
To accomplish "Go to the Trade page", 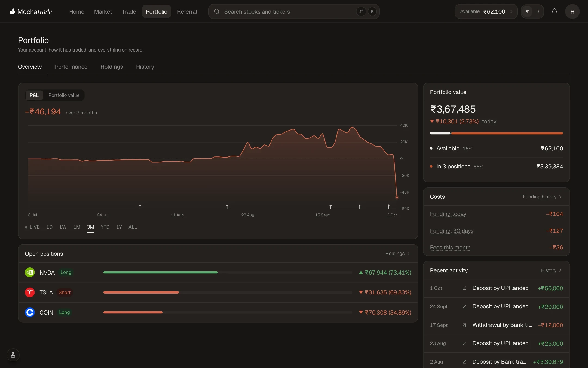I will pyautogui.click(x=129, y=11).
